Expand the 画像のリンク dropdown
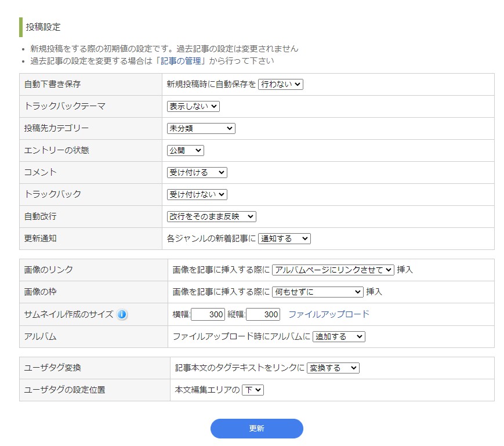Viewport: 504px width, 446px height. [x=333, y=270]
